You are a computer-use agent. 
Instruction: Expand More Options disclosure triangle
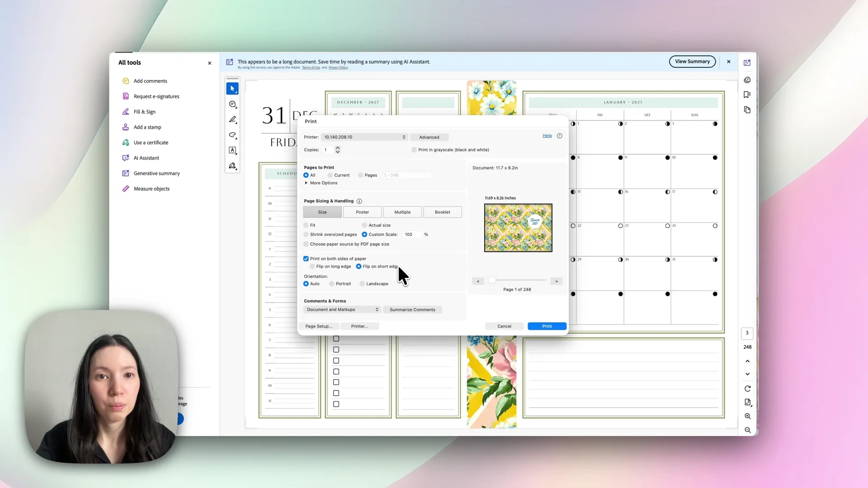[306, 183]
